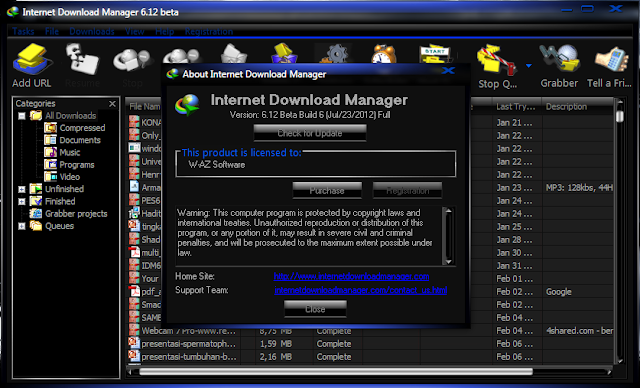Click the Compressed folder icon
The height and width of the screenshot is (388, 640).
point(51,128)
